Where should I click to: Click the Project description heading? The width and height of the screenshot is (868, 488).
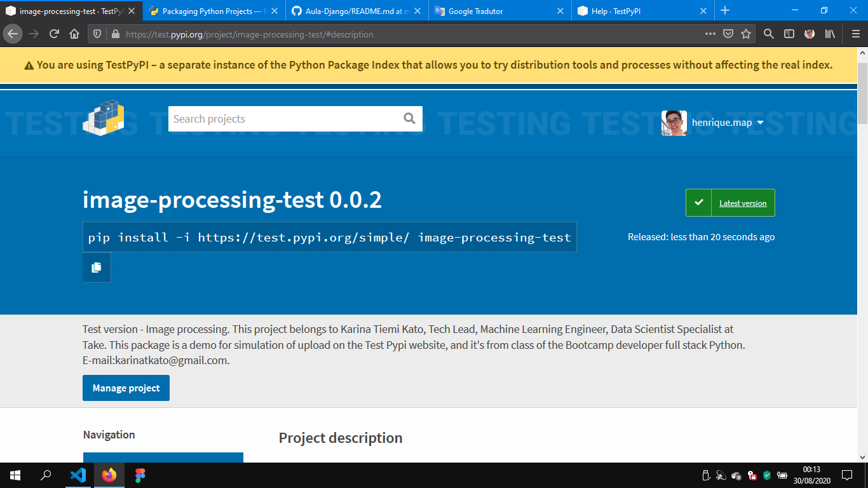[341, 438]
